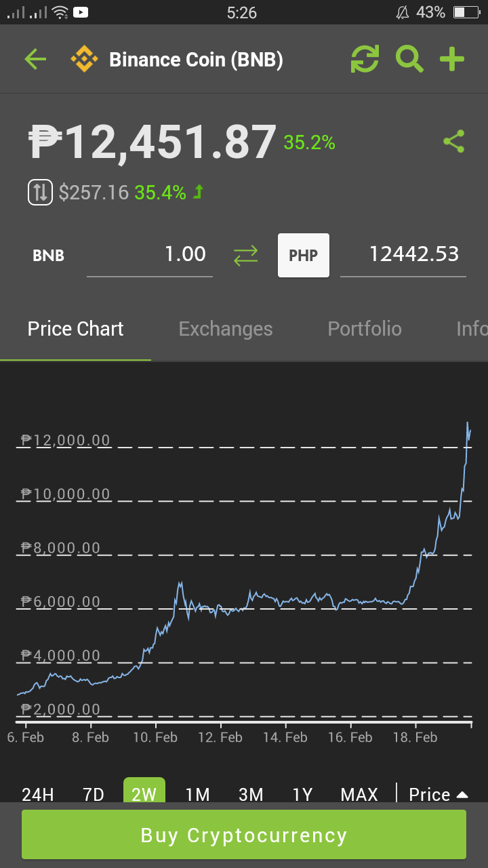488x868 pixels.
Task: Expand the Price chart type dropdown
Action: click(x=439, y=793)
